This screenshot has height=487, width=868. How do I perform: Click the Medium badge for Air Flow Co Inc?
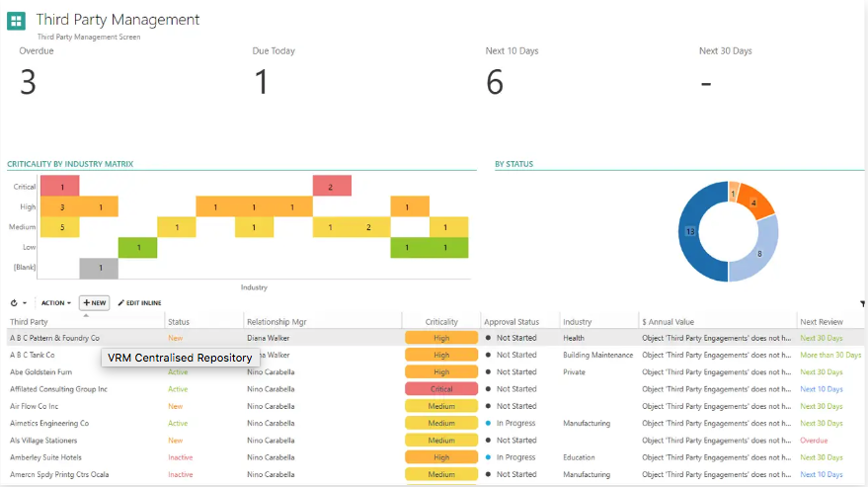pos(441,406)
